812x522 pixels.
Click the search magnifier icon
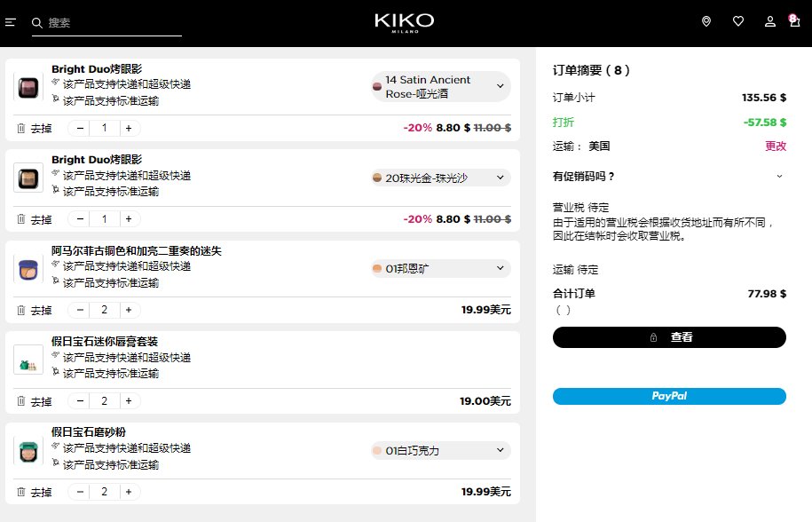[x=36, y=23]
